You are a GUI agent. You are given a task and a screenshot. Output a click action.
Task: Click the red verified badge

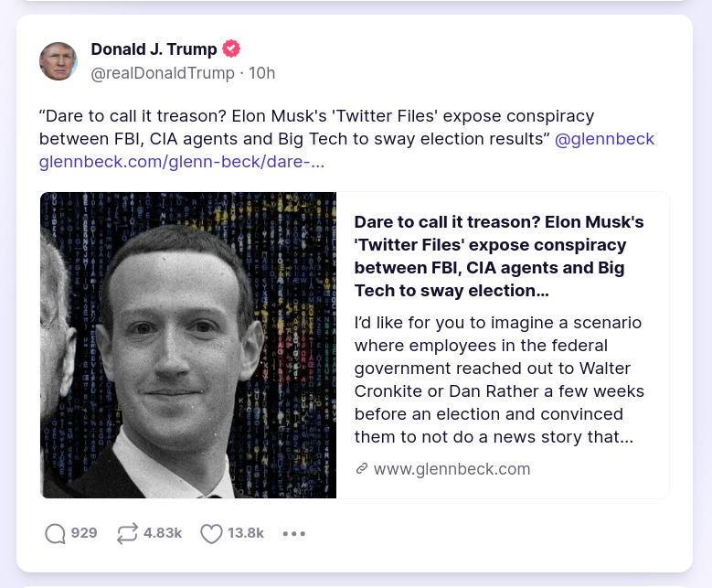coord(231,49)
